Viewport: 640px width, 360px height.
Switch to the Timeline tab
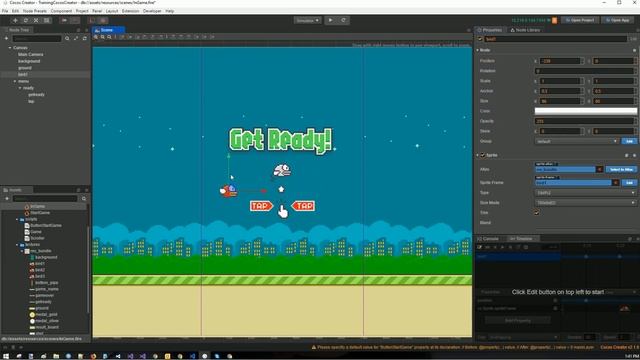point(522,239)
